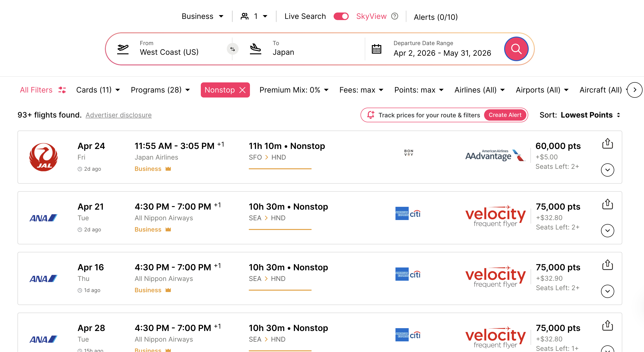The width and height of the screenshot is (644, 352).
Task: Click the SFO > HND route text
Action: click(267, 157)
